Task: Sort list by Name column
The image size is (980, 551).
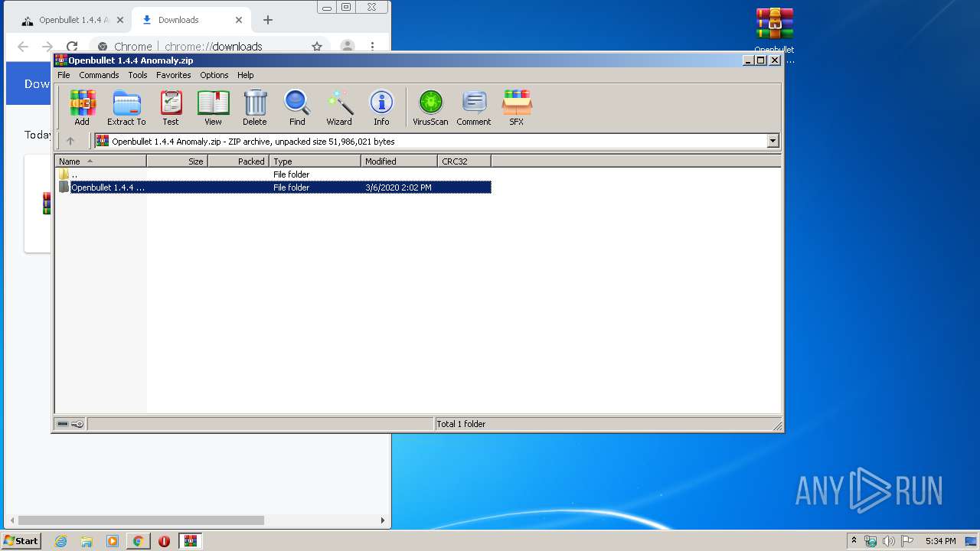Action: click(100, 161)
